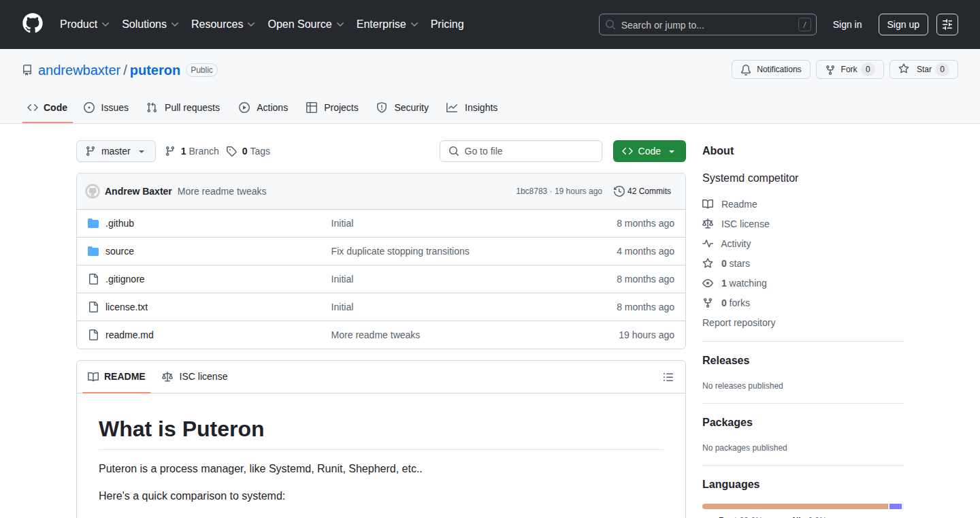Open the master branch selector dropdown
Viewport: 980px width, 518px height.
pos(116,151)
